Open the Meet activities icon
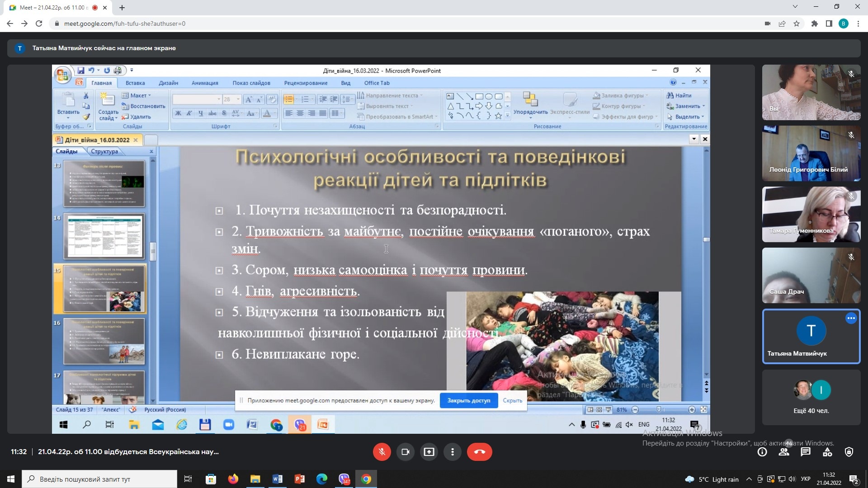The height and width of the screenshot is (488, 868). (827, 452)
